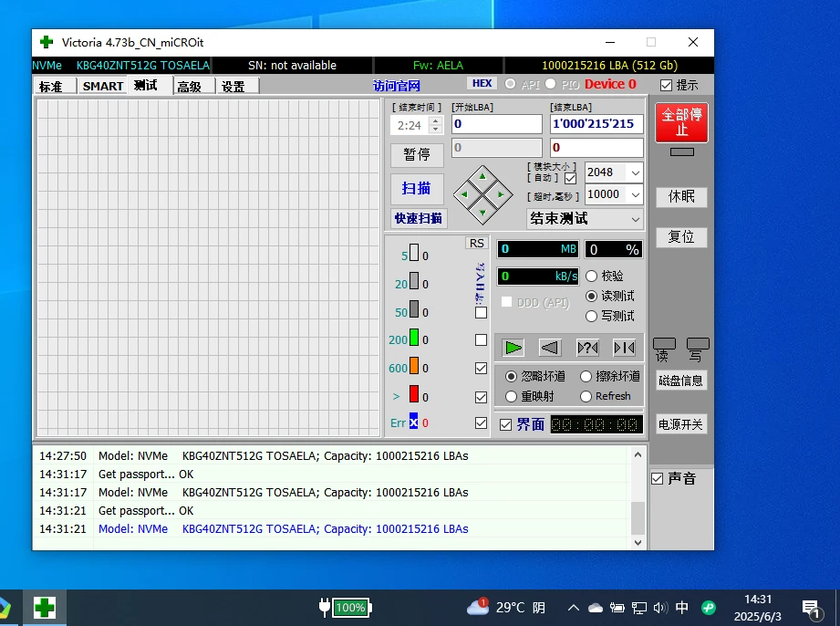The image size is (840, 626).
Task: Click the 休眠 sleep button
Action: pyautogui.click(x=681, y=197)
